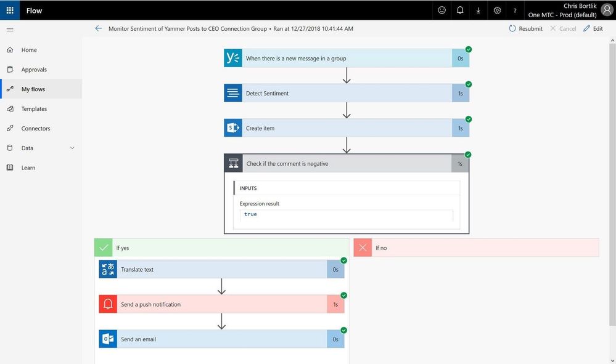The height and width of the screenshot is (364, 616).
Task: Click the download arrow icon in header
Action: click(478, 10)
